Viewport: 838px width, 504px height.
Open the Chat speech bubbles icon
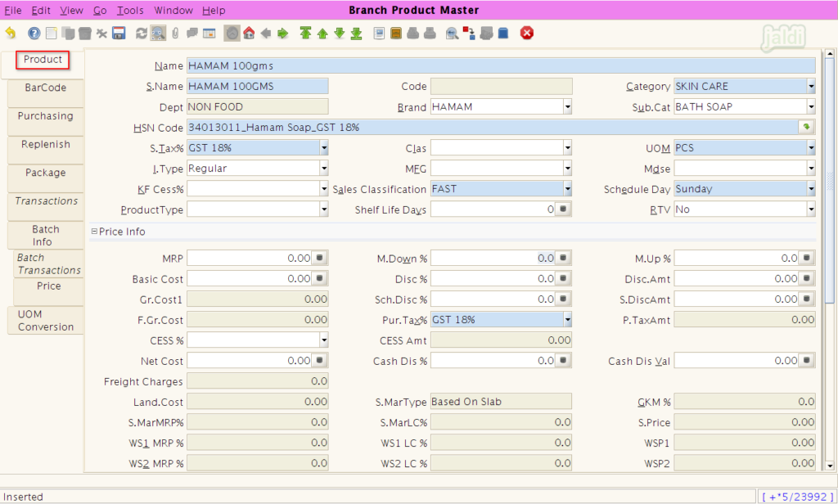(x=192, y=34)
